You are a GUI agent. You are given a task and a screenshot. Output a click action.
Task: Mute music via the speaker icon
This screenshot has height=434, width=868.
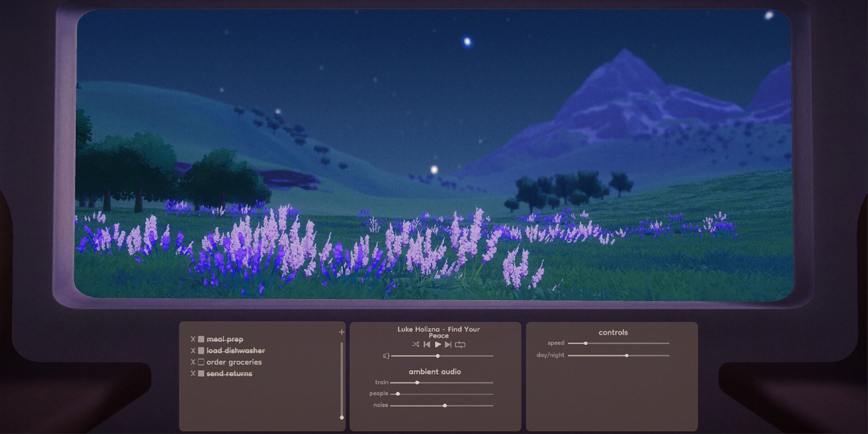(x=386, y=356)
